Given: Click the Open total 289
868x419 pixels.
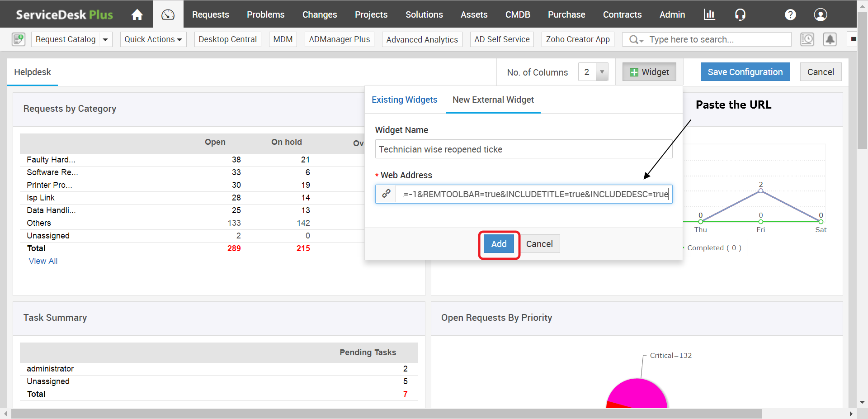Looking at the screenshot, I should tap(234, 248).
